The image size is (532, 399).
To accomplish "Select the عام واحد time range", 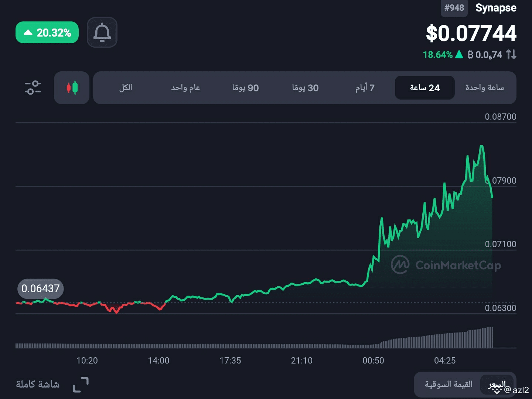I will coord(185,88).
